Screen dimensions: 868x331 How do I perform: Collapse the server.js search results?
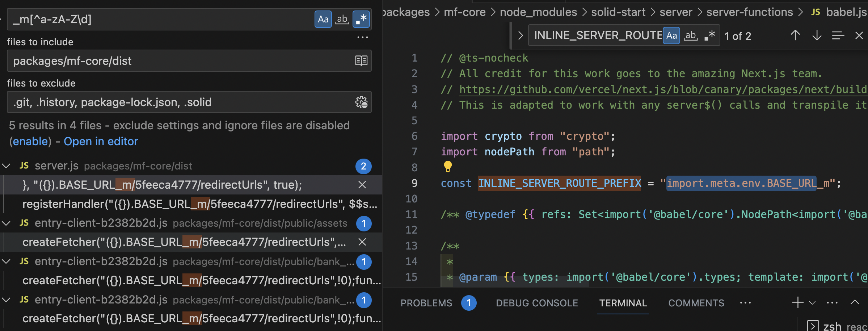pyautogui.click(x=6, y=166)
